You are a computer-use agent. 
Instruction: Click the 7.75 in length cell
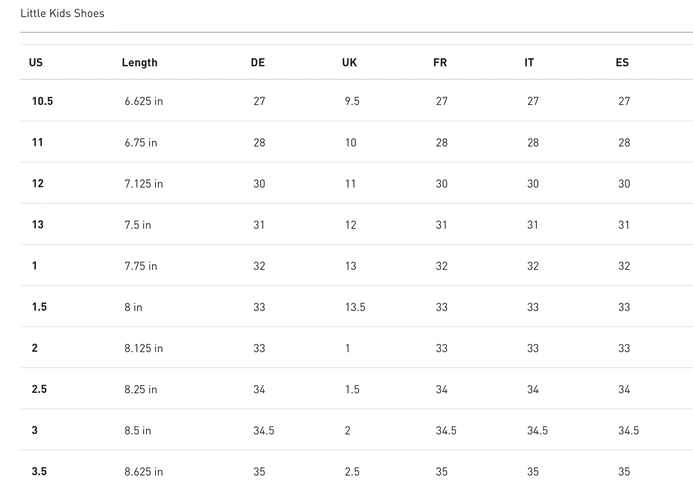click(x=141, y=266)
